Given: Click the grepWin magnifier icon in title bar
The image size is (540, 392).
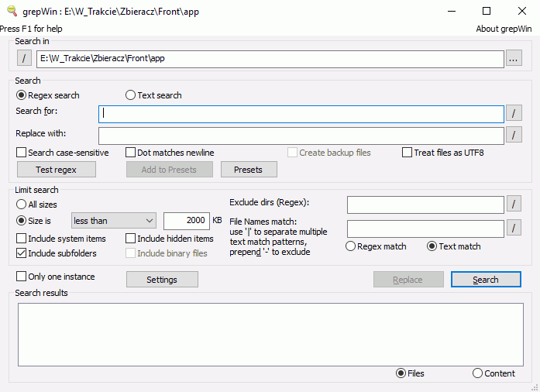Looking at the screenshot, I should 12,11.
